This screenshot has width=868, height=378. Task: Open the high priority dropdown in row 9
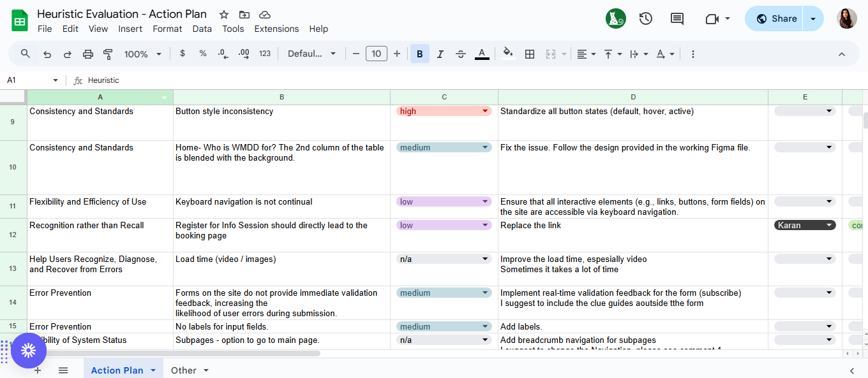444,111
